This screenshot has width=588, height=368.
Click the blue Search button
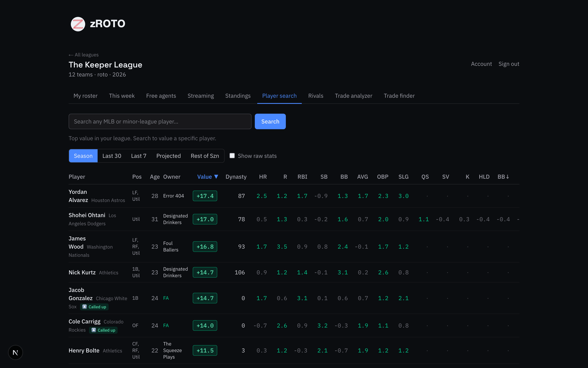coord(270,121)
